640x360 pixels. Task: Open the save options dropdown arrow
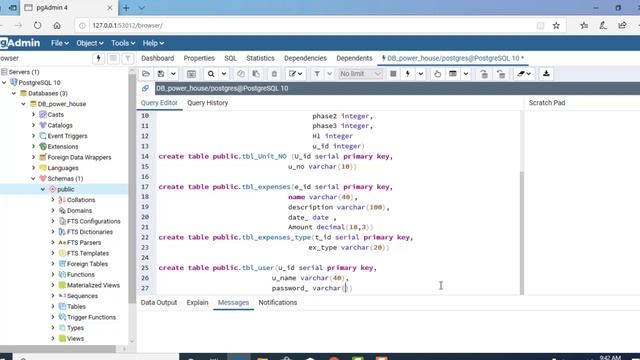[173, 74]
